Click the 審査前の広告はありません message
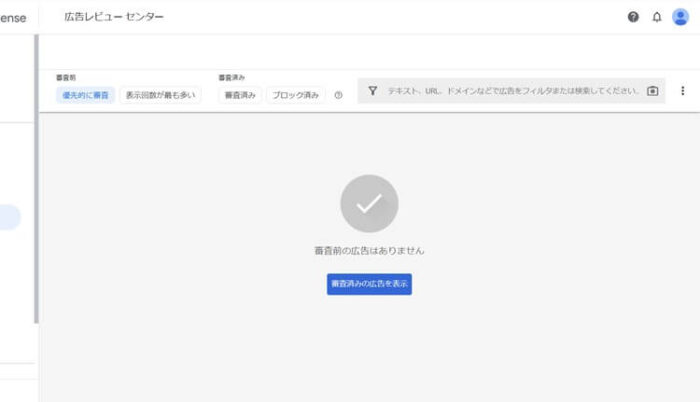This screenshot has height=402, width=700. pyautogui.click(x=369, y=251)
